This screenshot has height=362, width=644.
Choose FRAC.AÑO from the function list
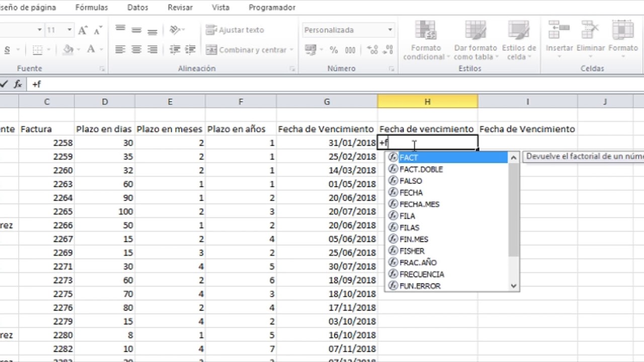pos(447,262)
